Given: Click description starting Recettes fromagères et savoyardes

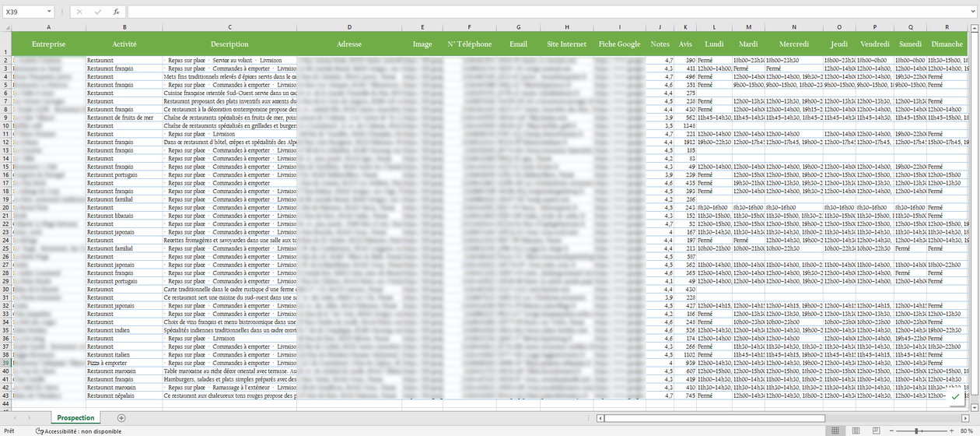Looking at the screenshot, I should click(x=229, y=240).
